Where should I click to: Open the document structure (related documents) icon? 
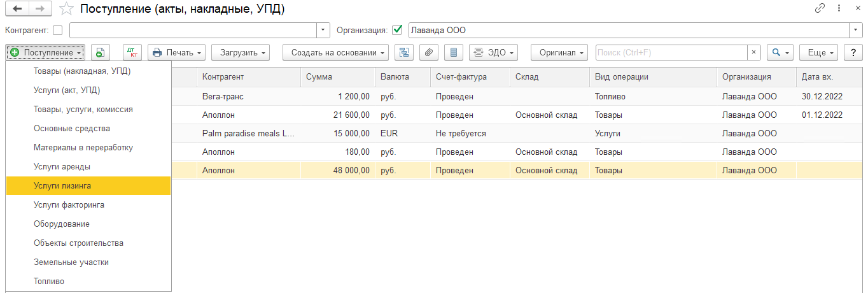click(x=405, y=52)
